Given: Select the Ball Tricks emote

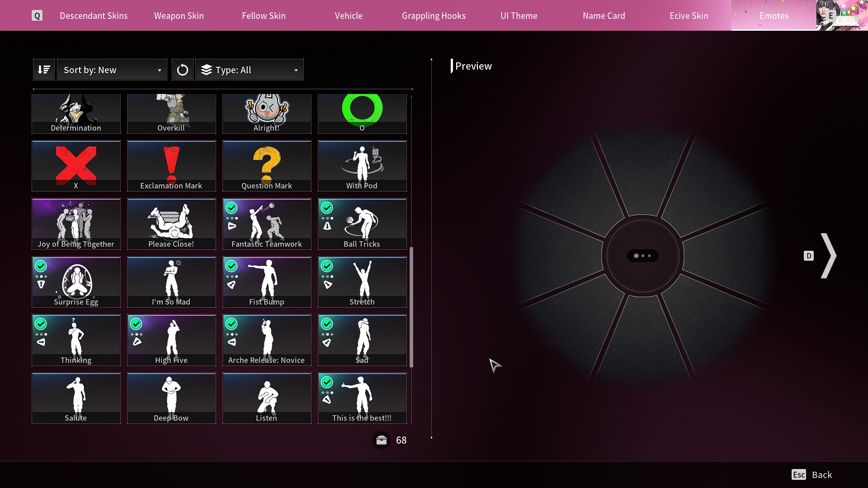Looking at the screenshot, I should pyautogui.click(x=362, y=224).
